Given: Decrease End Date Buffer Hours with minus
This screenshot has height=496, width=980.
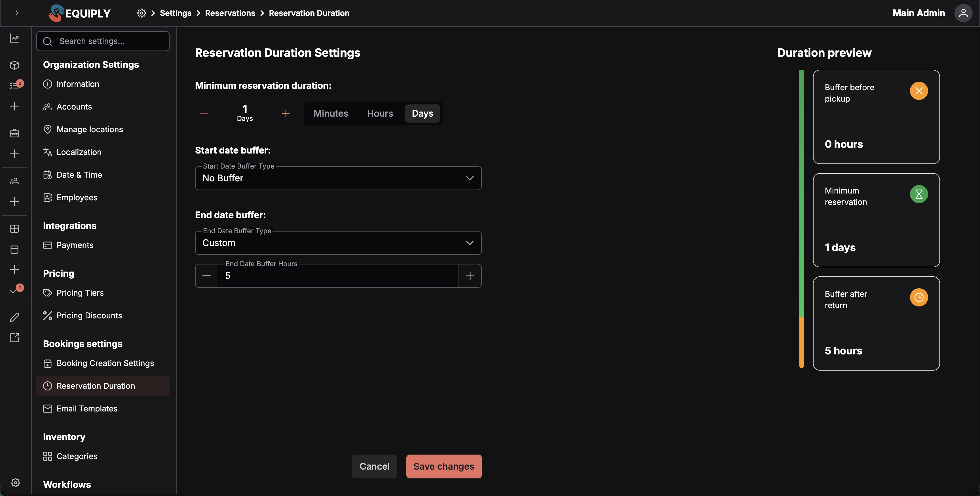Looking at the screenshot, I should (206, 276).
